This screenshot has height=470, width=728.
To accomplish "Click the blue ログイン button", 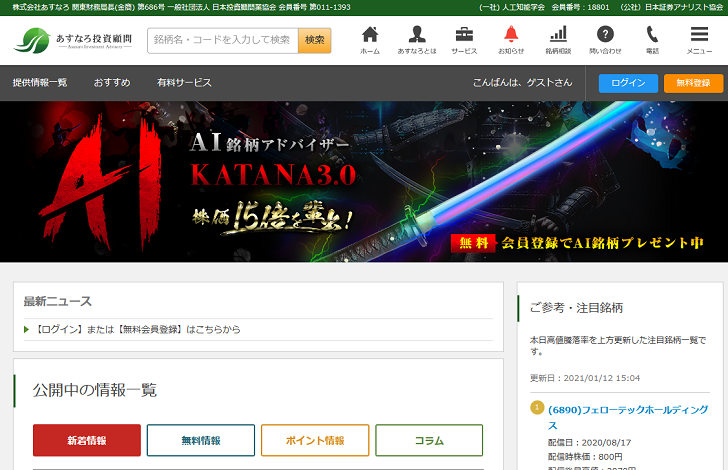I will 628,83.
